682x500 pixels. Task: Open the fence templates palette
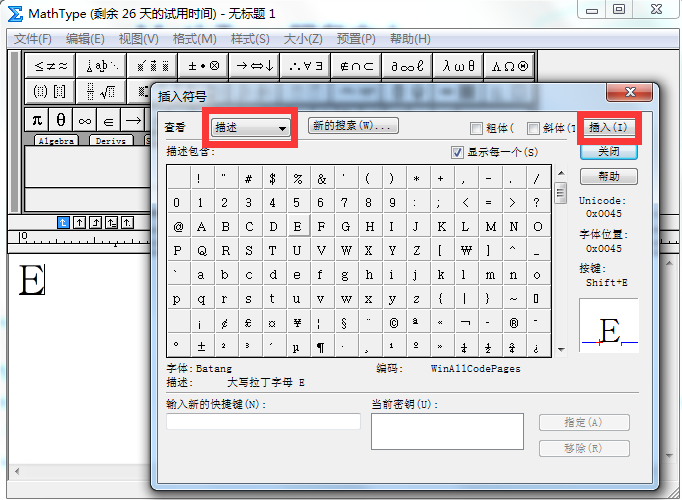50,91
